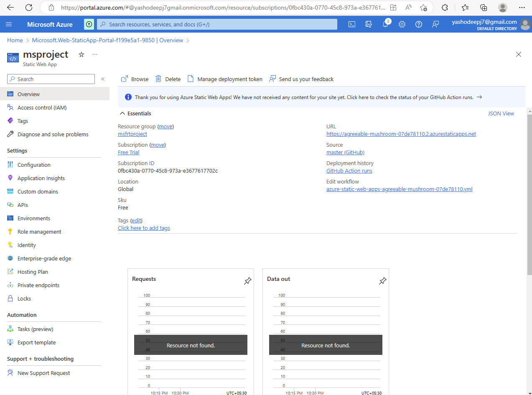Viewport: 532px width, 395px height.
Task: Open the Free Trial subscription link
Action: [129, 152]
